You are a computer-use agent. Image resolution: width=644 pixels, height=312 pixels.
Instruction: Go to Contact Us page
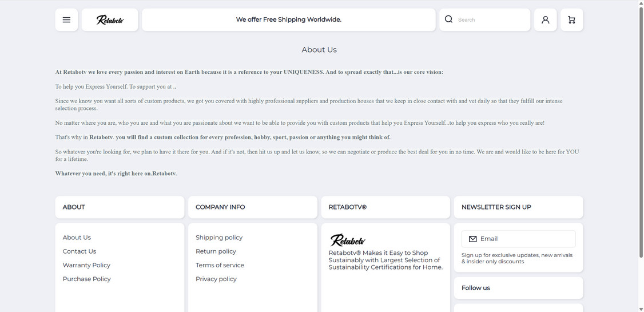point(79,251)
